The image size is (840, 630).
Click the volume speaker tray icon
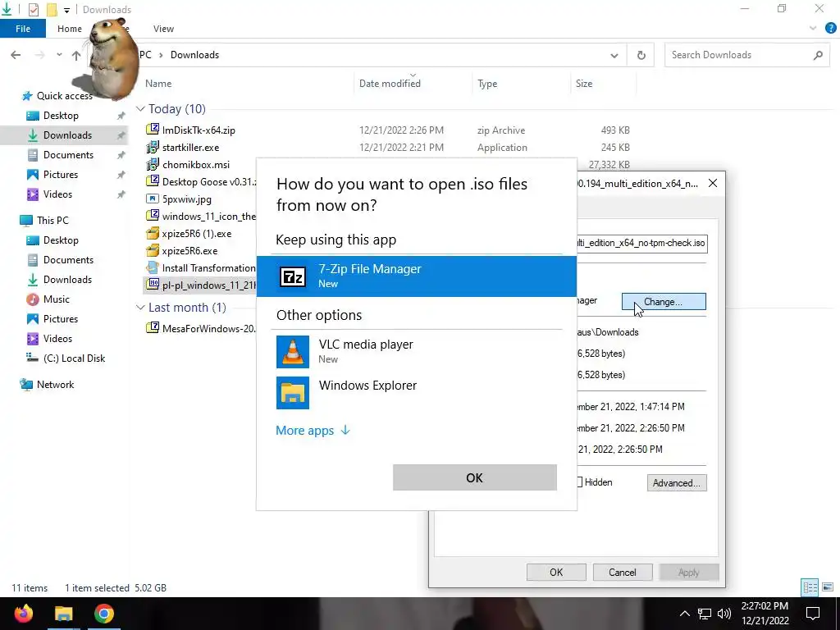coord(724,614)
